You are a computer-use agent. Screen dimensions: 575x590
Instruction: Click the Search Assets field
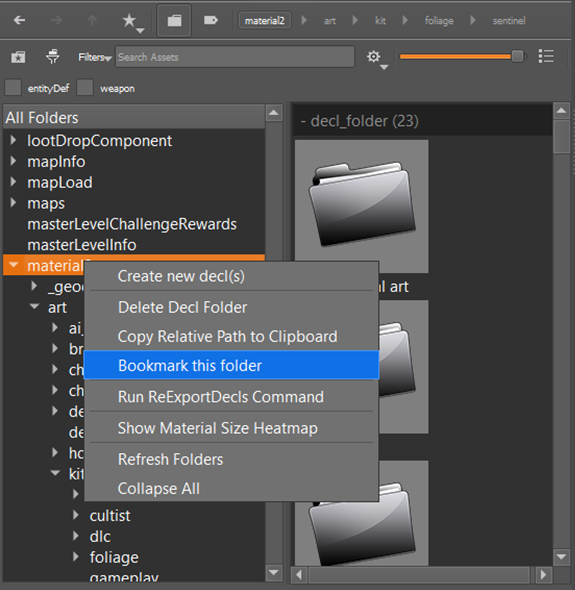click(235, 57)
